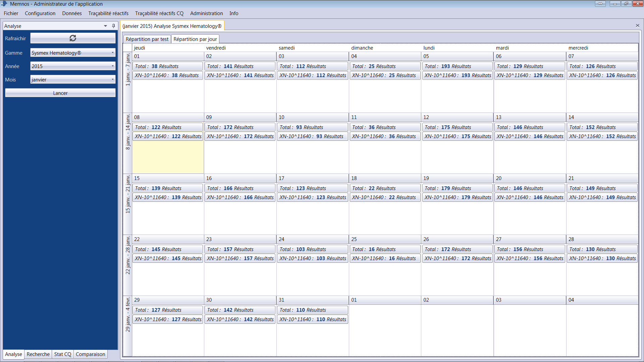Switch to the Stat CQ bottom tab
Viewport: 644px width, 362px height.
coord(63,354)
